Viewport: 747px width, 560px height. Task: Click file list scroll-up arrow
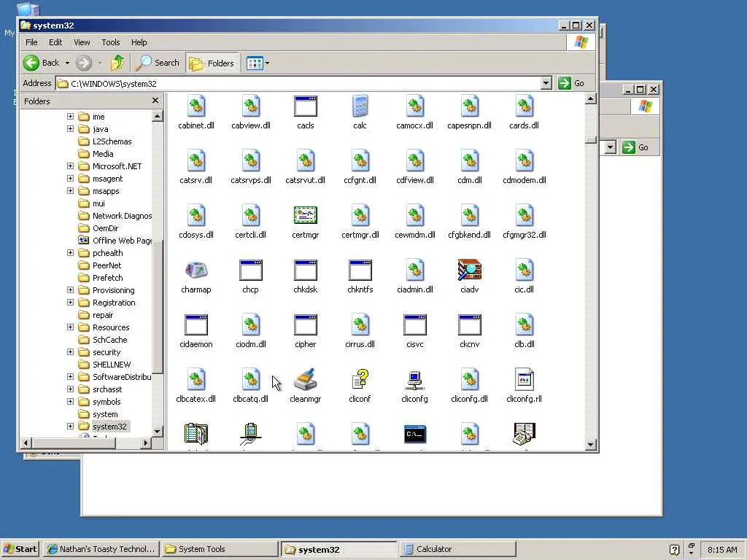[x=590, y=99]
